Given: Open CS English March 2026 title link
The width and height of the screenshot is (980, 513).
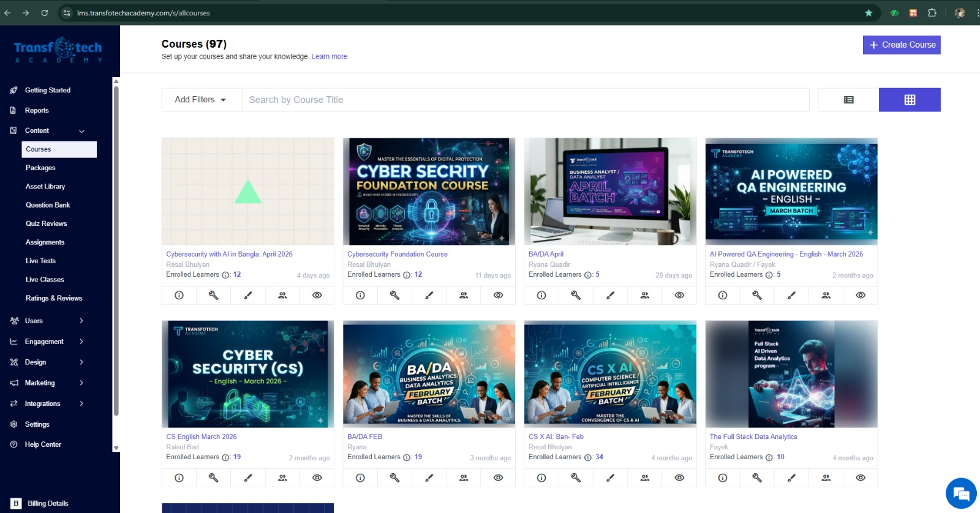Looking at the screenshot, I should click(202, 436).
